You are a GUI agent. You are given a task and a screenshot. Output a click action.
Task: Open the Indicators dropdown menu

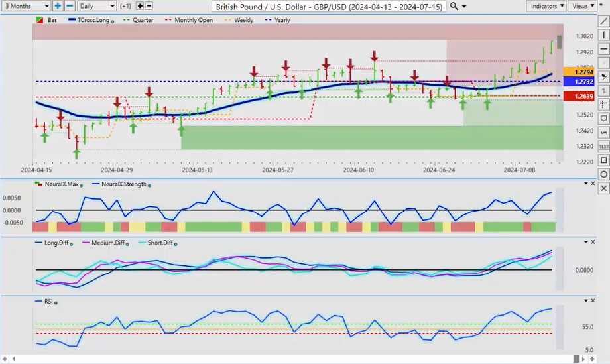click(546, 6)
